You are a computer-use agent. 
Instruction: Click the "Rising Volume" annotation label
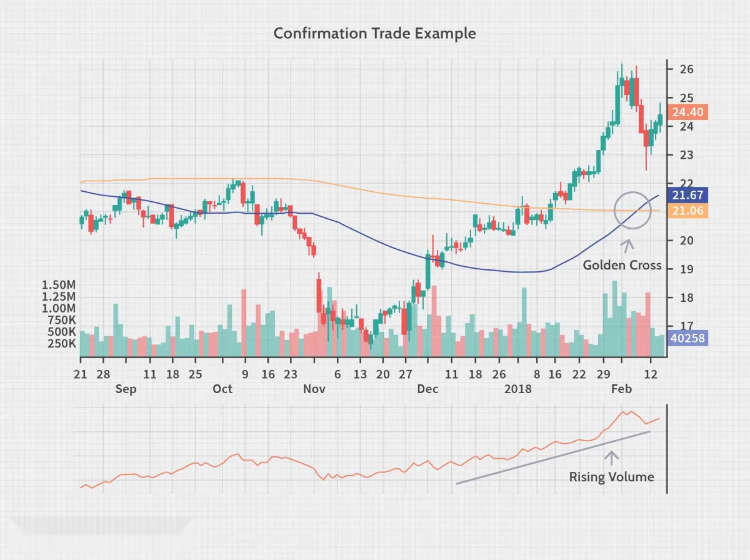coord(611,477)
